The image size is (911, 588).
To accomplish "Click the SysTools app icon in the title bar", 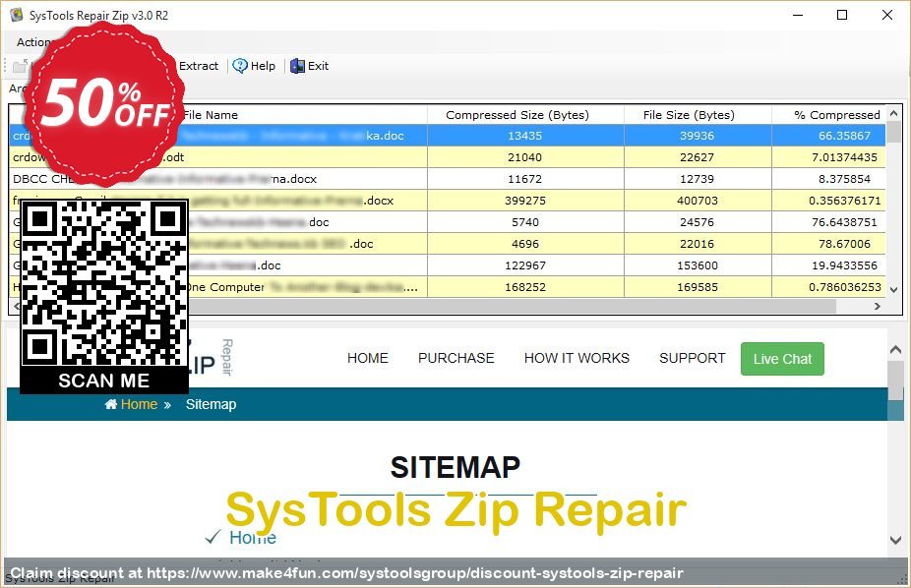I will 17,15.
